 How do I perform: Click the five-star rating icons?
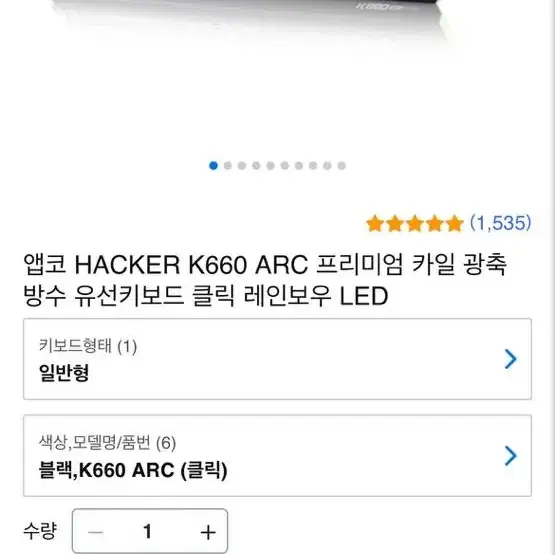(x=414, y=224)
